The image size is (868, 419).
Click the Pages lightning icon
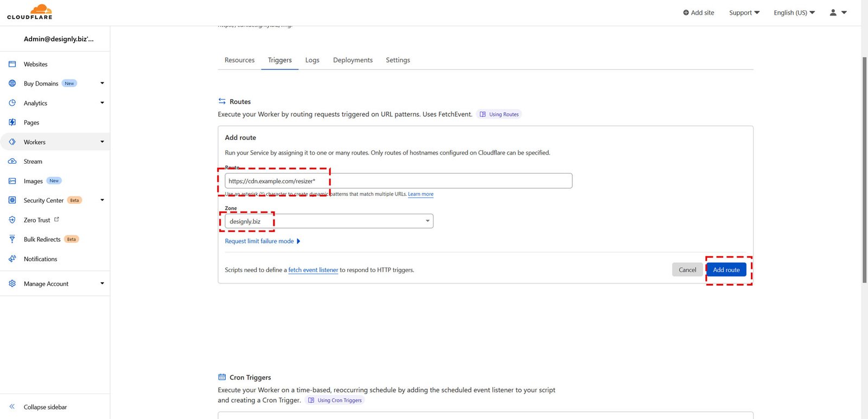(12, 123)
